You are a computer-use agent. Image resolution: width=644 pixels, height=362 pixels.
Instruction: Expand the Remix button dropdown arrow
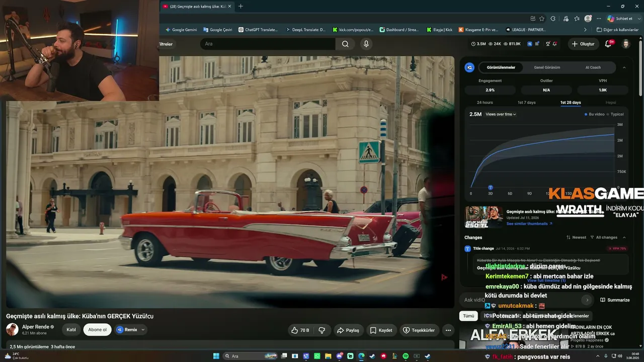click(143, 330)
